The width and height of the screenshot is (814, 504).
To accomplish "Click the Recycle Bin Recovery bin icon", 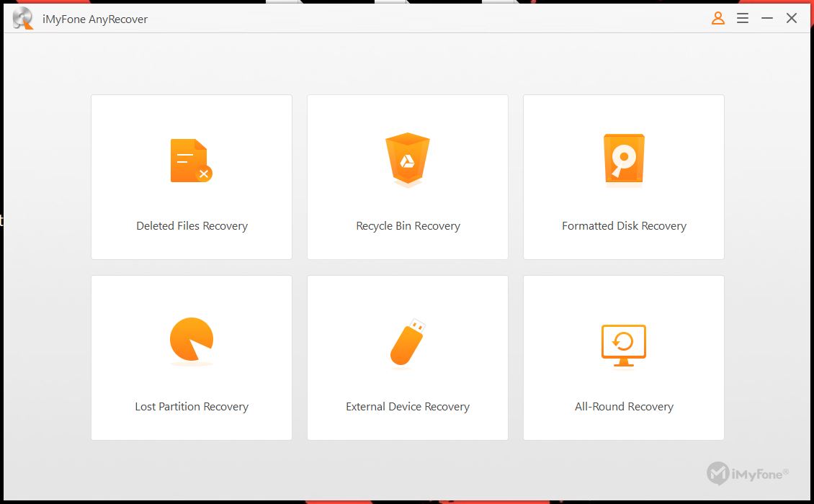I will pyautogui.click(x=408, y=159).
